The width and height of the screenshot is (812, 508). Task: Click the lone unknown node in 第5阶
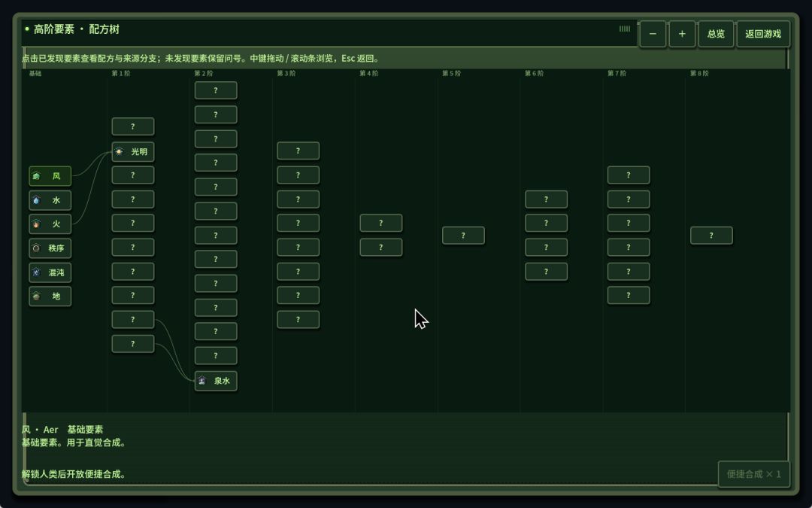(463, 236)
